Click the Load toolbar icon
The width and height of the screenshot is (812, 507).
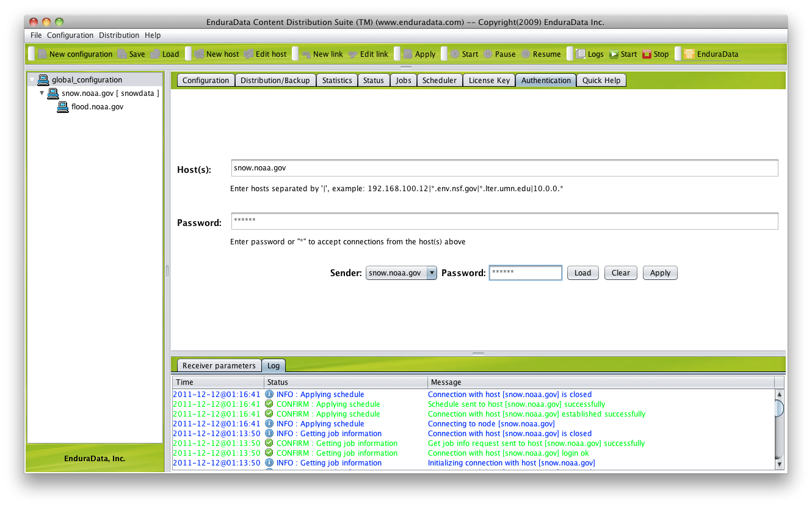[x=155, y=54]
